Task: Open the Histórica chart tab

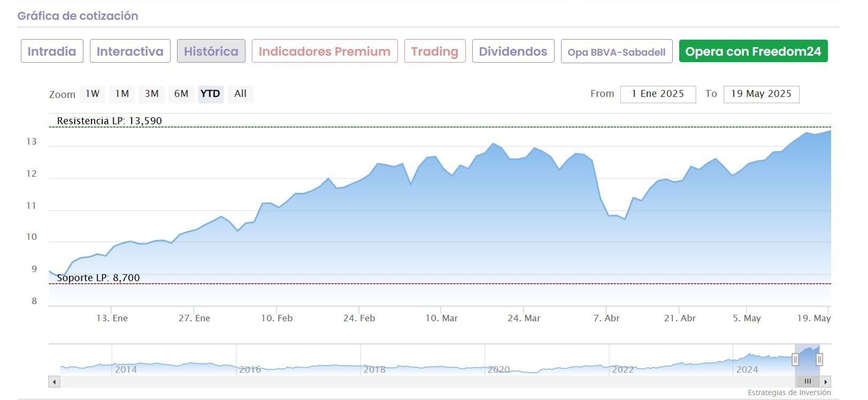Action: click(211, 51)
